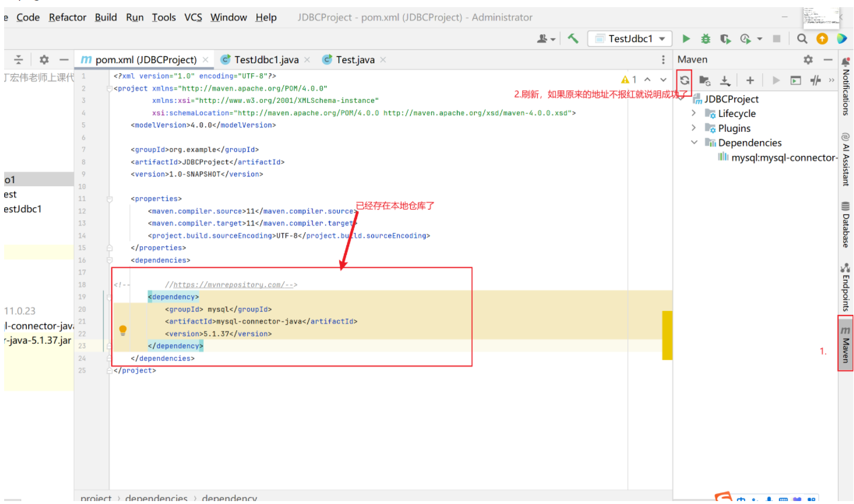Open the Refactor menu
854x504 pixels.
tap(67, 18)
